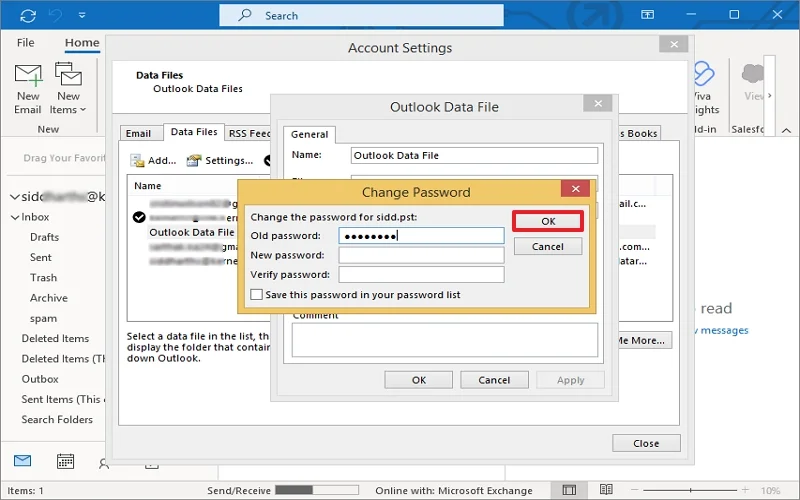This screenshot has height=500, width=800.
Task: Click the zoom slider in status bar
Action: coord(690,490)
